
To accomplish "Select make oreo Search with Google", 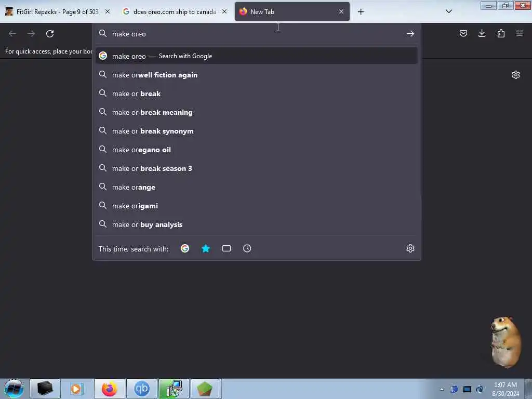I will pyautogui.click(x=256, y=56).
